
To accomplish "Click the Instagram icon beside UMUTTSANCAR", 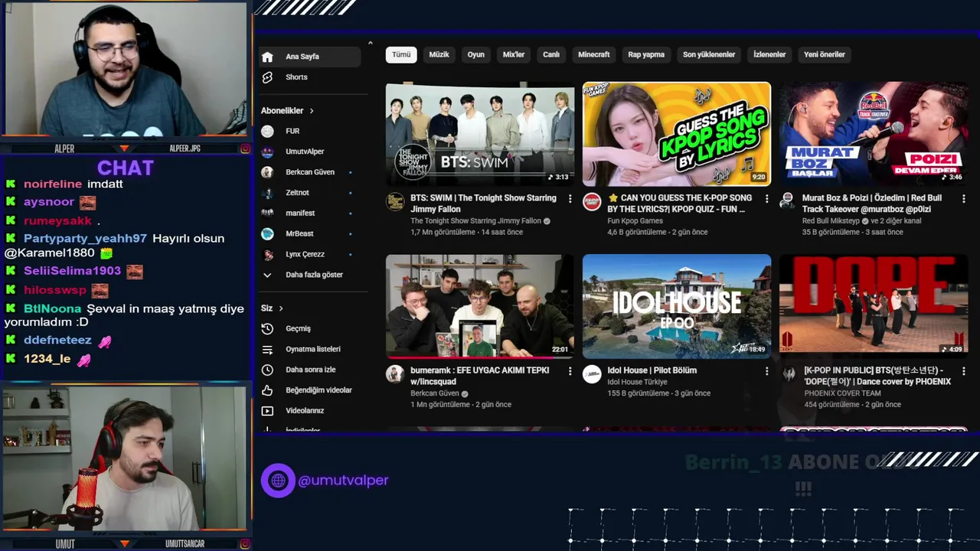I will pos(245,544).
